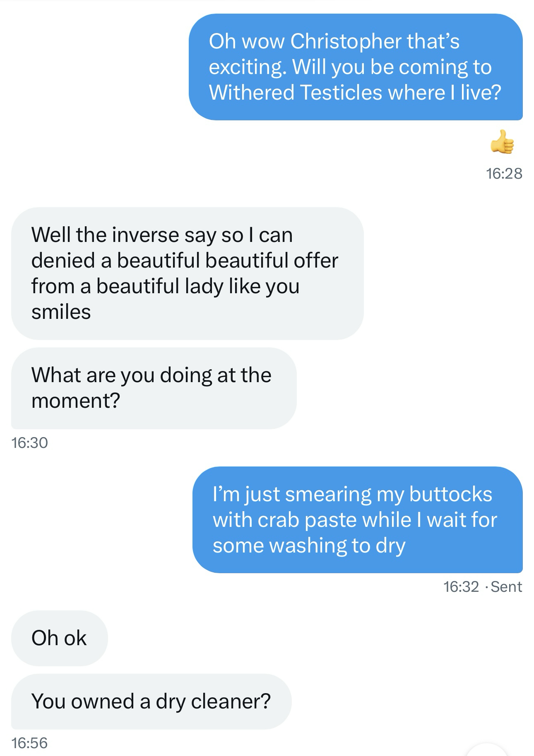Tap the crab paste sent message bubble

pos(357,519)
